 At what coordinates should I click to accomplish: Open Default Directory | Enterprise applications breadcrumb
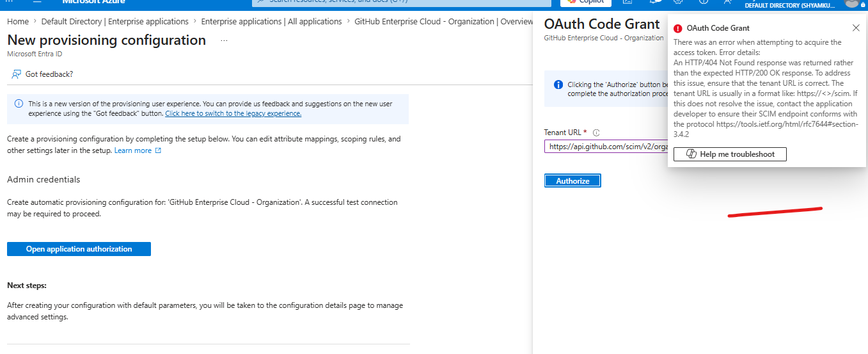point(115,22)
